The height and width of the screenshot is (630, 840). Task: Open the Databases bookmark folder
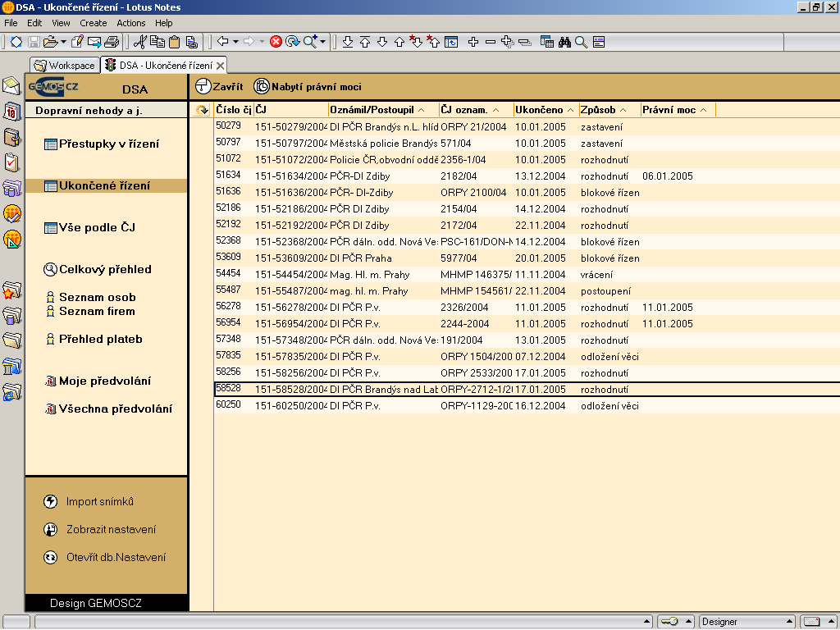tap(11, 315)
